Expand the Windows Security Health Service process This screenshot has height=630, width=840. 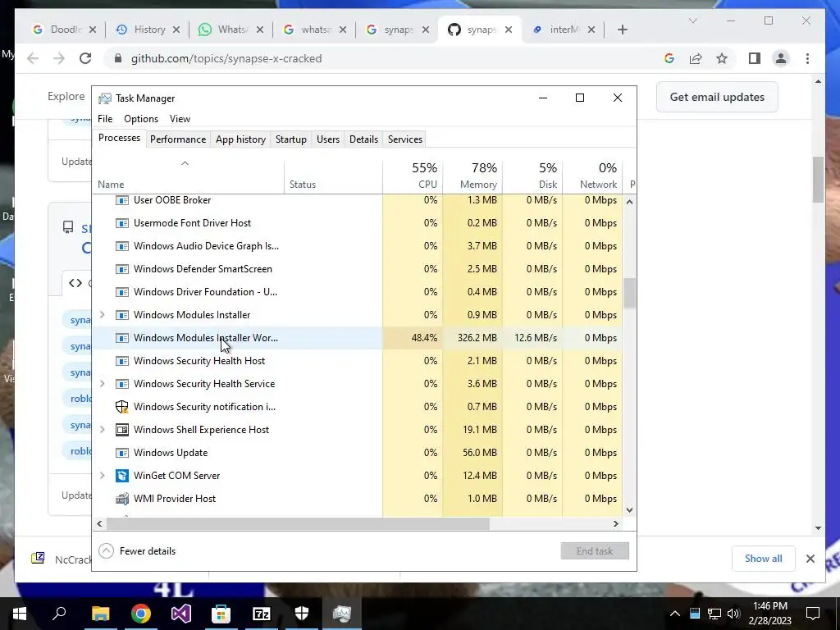(x=103, y=384)
